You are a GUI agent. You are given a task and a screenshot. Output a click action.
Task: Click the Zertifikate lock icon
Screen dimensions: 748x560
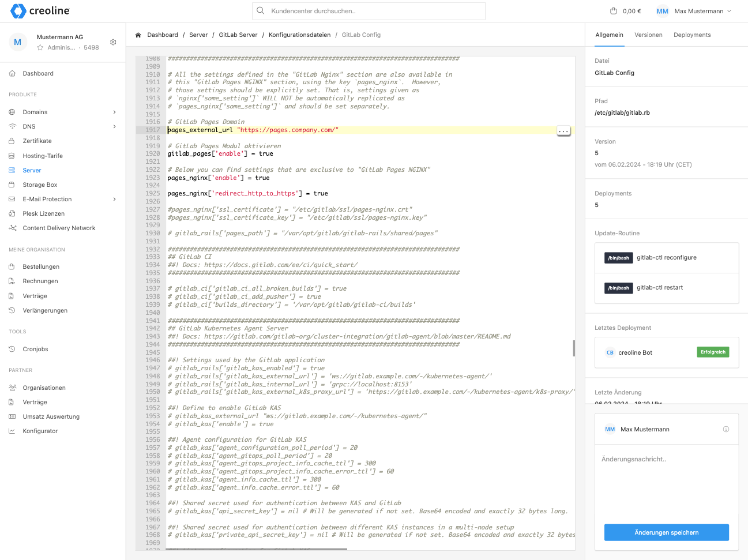pyautogui.click(x=12, y=141)
